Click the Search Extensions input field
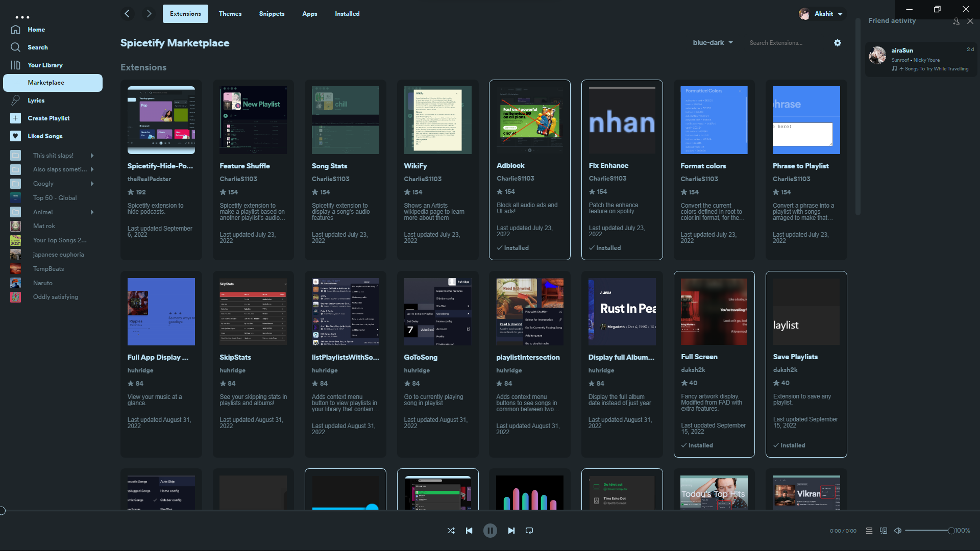The image size is (980, 551). [x=786, y=43]
